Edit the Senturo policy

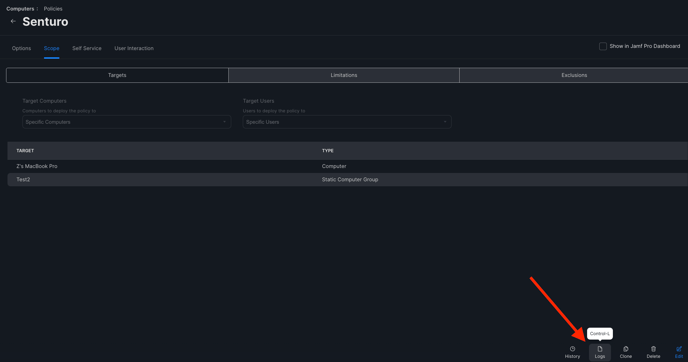(679, 352)
